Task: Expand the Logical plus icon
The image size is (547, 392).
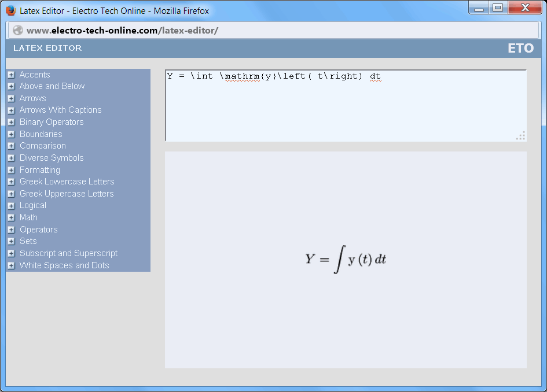Action: [x=12, y=206]
